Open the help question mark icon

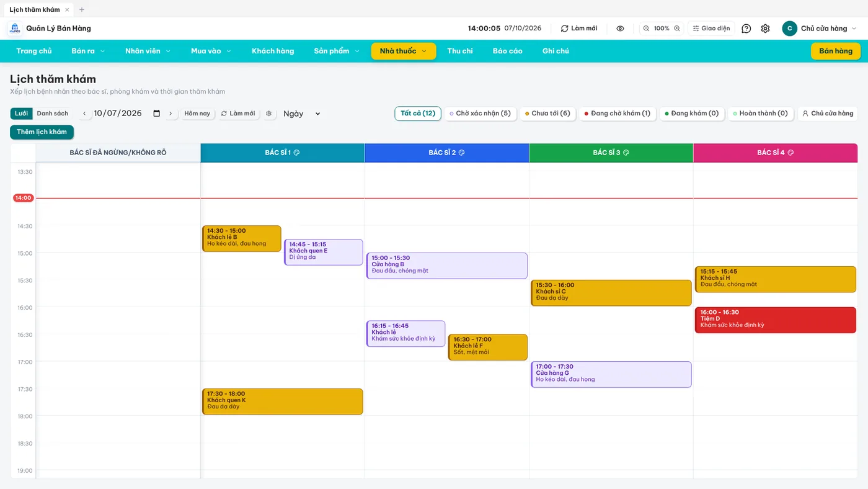[x=746, y=29]
